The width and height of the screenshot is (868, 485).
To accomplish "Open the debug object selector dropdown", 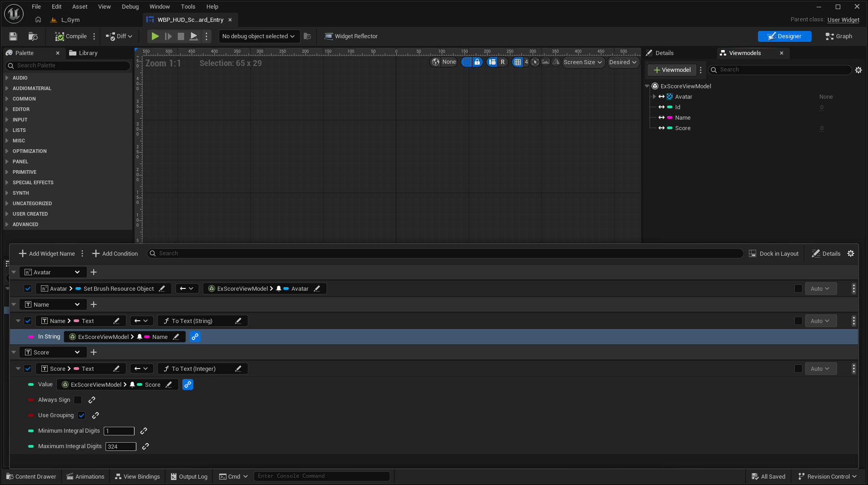I will (x=258, y=36).
